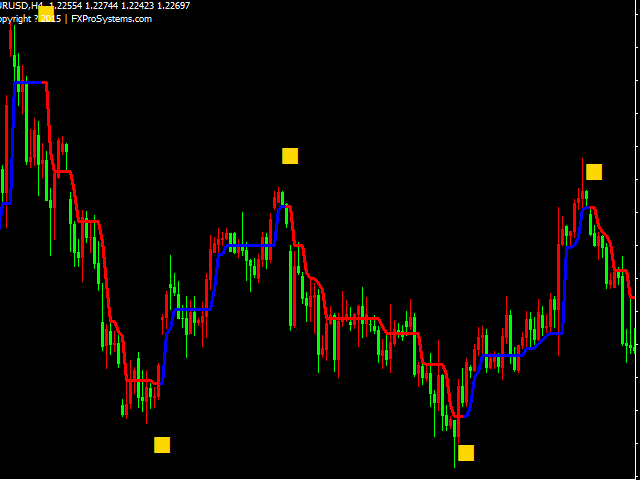
Task: Click the FXProSystems.com copyright text
Action: (111, 19)
